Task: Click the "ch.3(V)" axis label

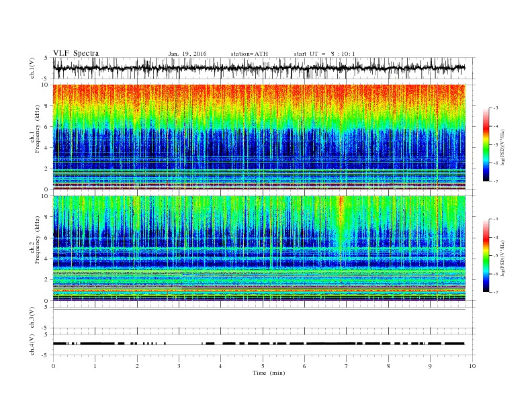Action: coord(32,318)
